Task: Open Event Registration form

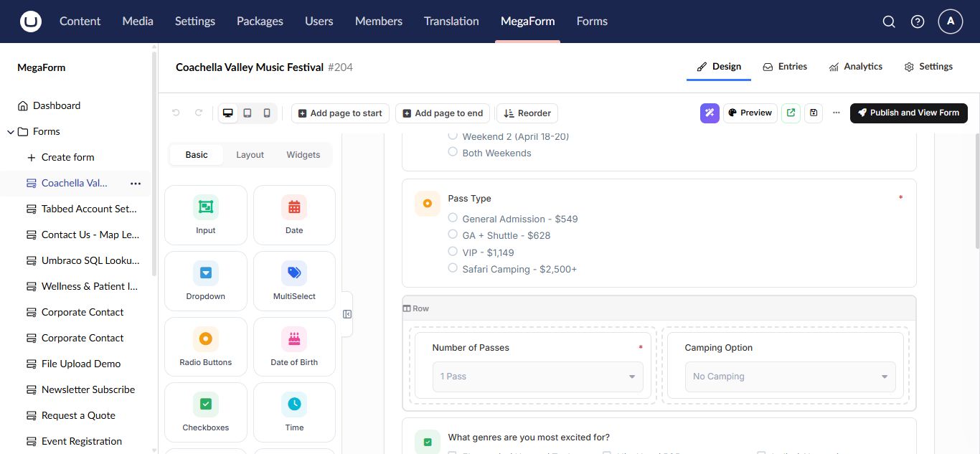Action: [x=82, y=442]
